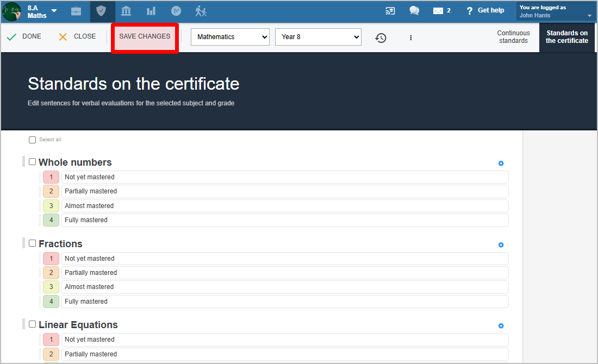Click the shield checkmark icon in navigation
This screenshot has width=598, height=364.
click(x=101, y=11)
